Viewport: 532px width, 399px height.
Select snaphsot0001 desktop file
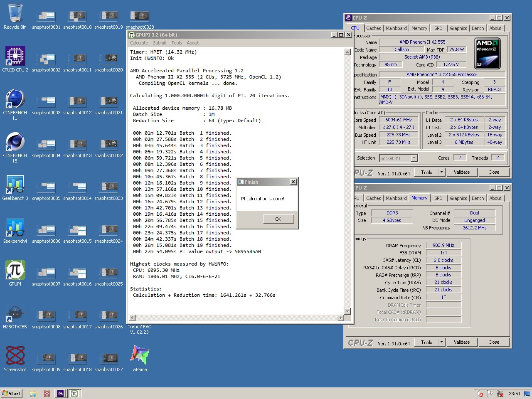(x=46, y=20)
